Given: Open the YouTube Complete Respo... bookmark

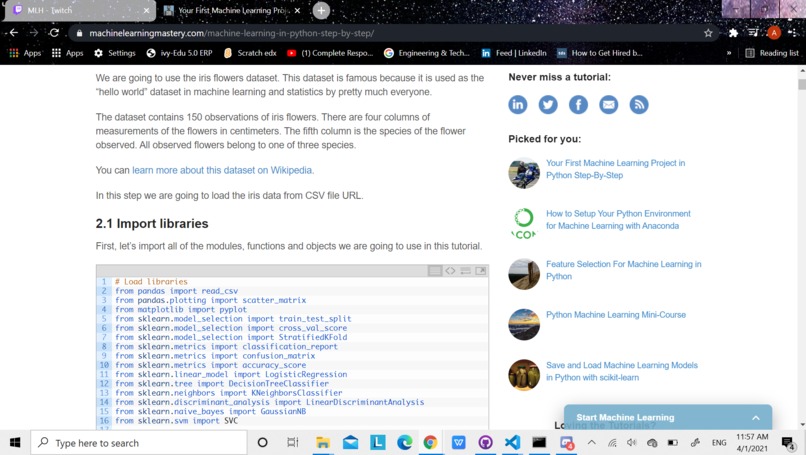Looking at the screenshot, I should [330, 53].
